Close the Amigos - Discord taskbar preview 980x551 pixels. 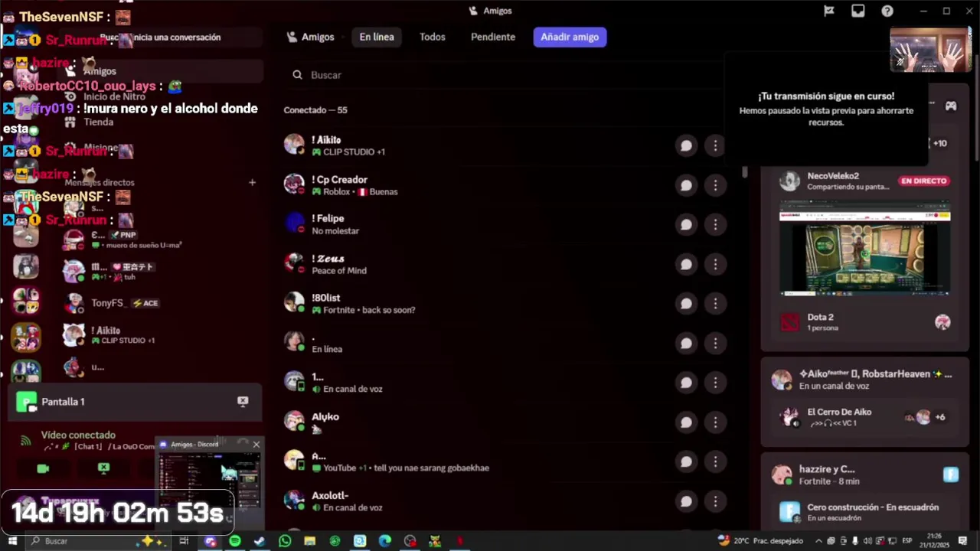pyautogui.click(x=256, y=444)
